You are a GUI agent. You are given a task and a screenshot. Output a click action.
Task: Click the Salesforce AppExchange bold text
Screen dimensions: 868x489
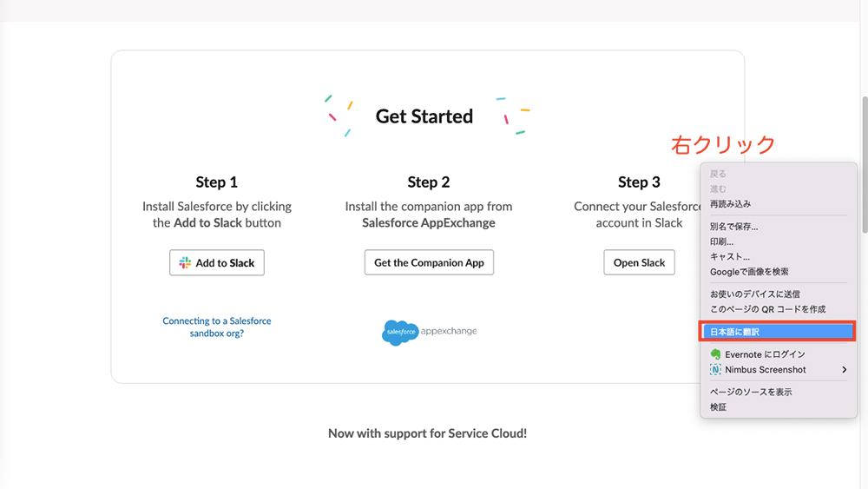click(429, 222)
